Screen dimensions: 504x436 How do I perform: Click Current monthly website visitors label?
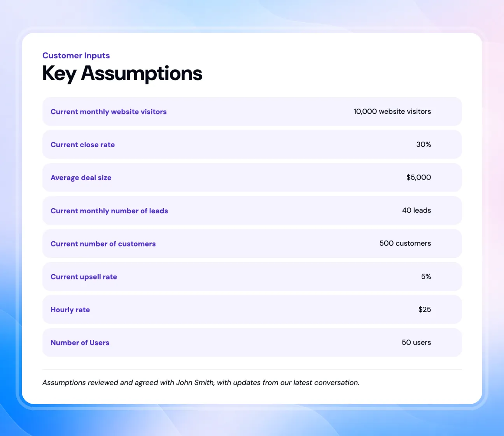point(108,112)
